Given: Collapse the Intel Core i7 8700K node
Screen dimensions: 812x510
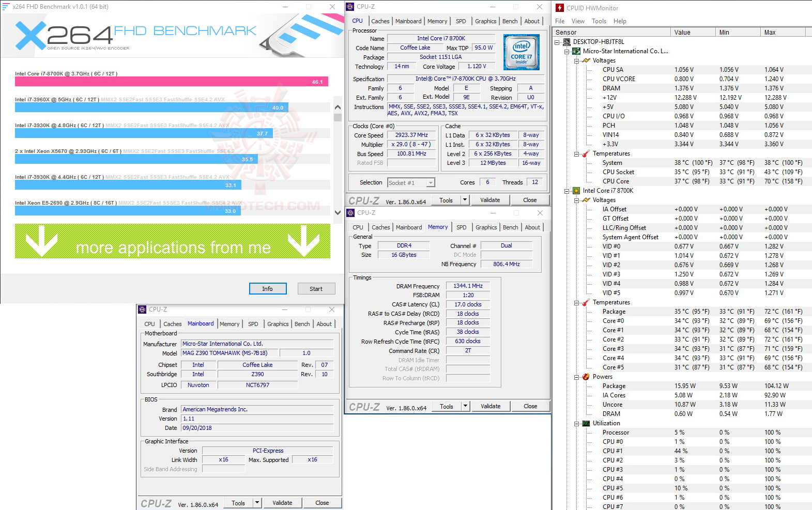Looking at the screenshot, I should click(x=567, y=191).
